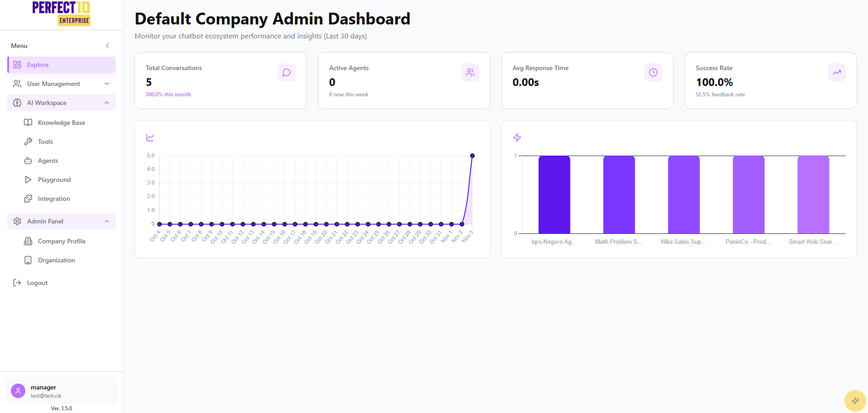Collapse the sidebar menu arrow
The height and width of the screenshot is (413, 868).
tap(108, 46)
